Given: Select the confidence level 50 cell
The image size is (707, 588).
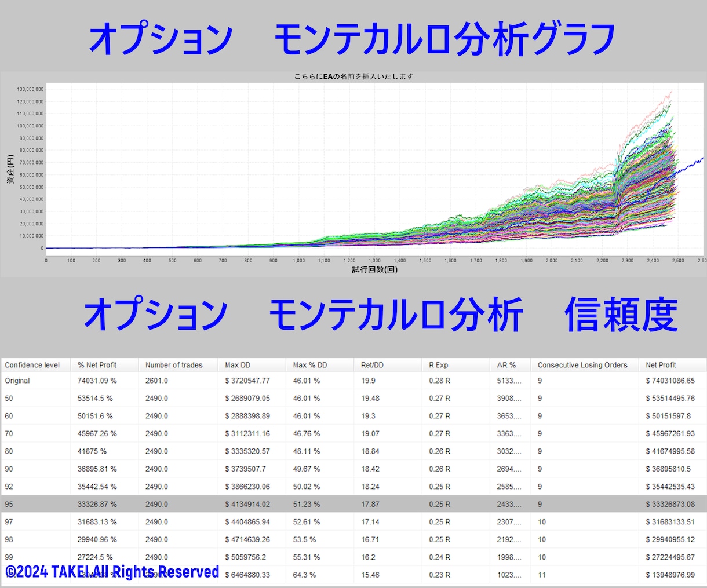Looking at the screenshot, I should click(9, 398).
